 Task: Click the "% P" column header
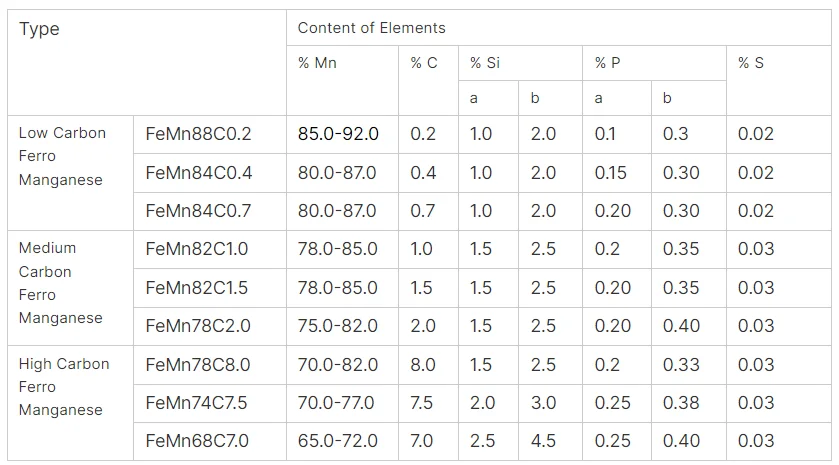coord(607,63)
